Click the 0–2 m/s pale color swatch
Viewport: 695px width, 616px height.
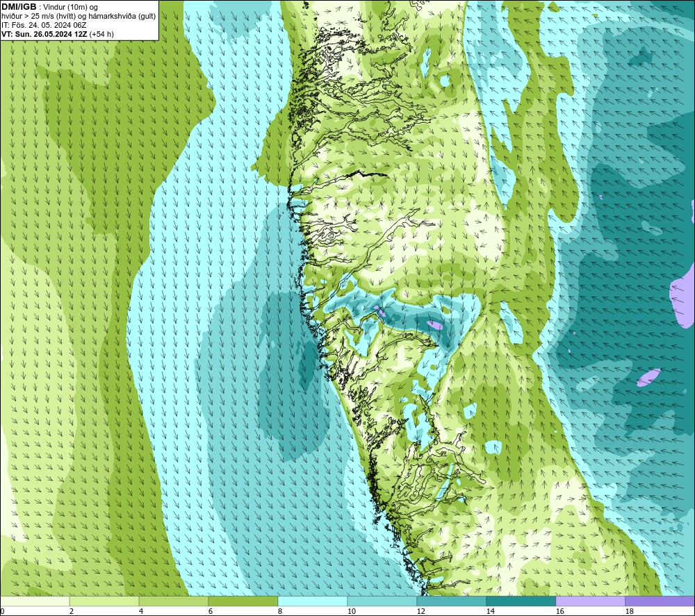[x=35, y=601]
